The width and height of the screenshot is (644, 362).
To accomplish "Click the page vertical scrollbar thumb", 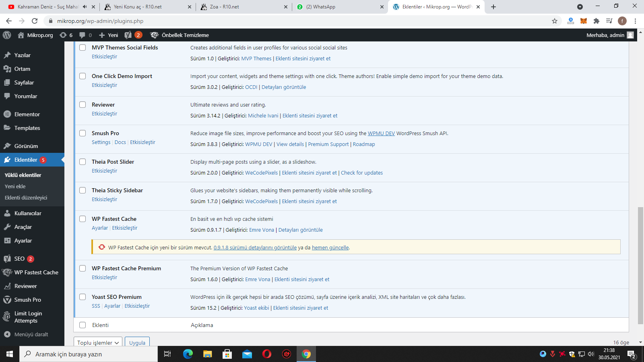I will click(x=640, y=265).
